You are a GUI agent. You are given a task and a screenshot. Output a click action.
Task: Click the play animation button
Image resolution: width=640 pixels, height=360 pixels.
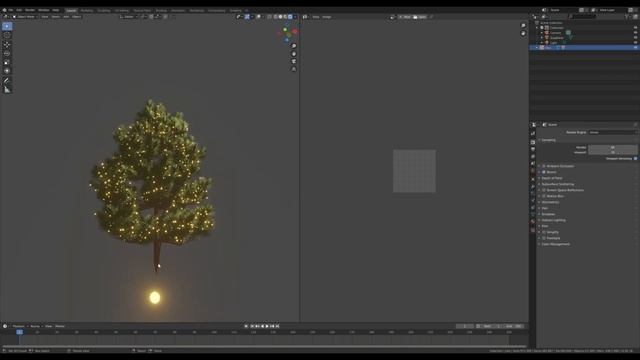tap(267, 326)
